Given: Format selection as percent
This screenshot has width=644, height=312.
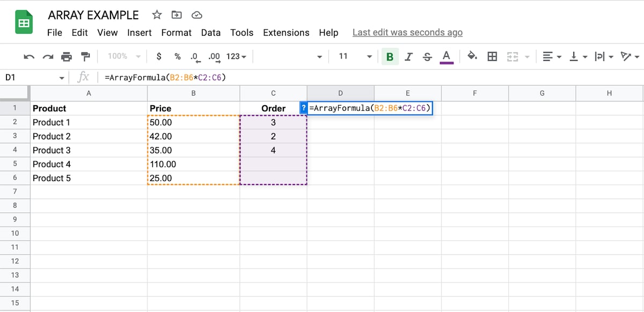Looking at the screenshot, I should pyautogui.click(x=177, y=56).
